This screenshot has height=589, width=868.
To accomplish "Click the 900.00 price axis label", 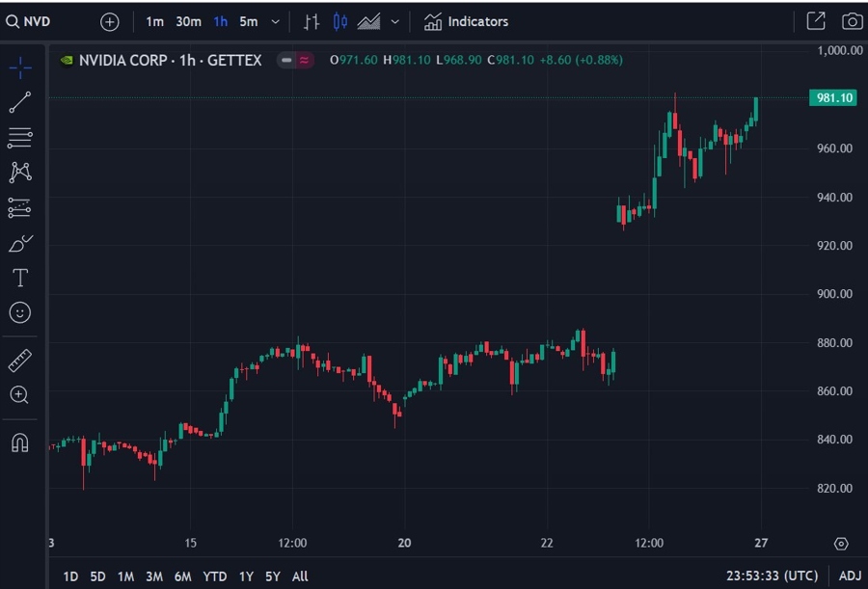I will pos(835,294).
